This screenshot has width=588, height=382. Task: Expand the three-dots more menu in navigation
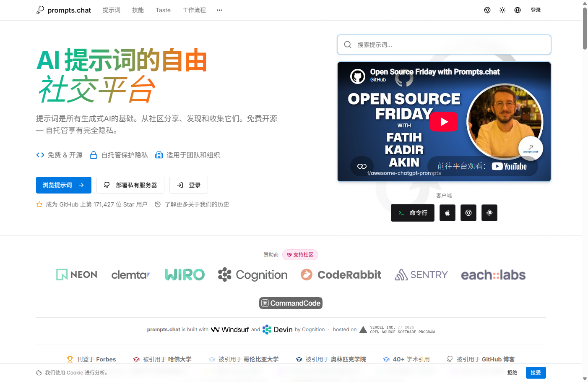[x=219, y=10]
